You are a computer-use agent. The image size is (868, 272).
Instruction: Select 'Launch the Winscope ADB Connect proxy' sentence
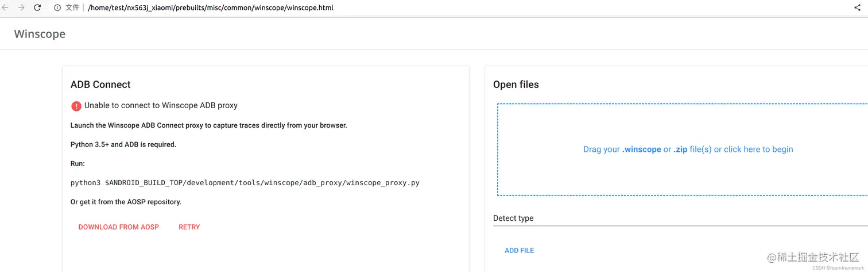click(208, 125)
